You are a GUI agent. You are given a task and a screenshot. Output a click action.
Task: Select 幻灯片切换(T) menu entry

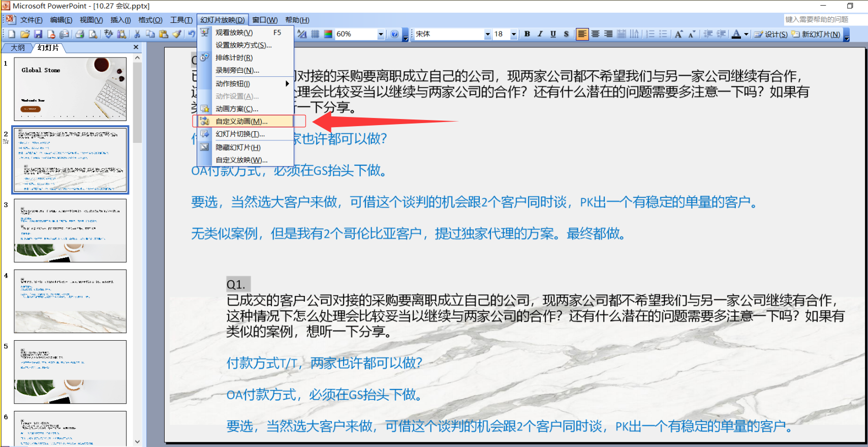245,134
